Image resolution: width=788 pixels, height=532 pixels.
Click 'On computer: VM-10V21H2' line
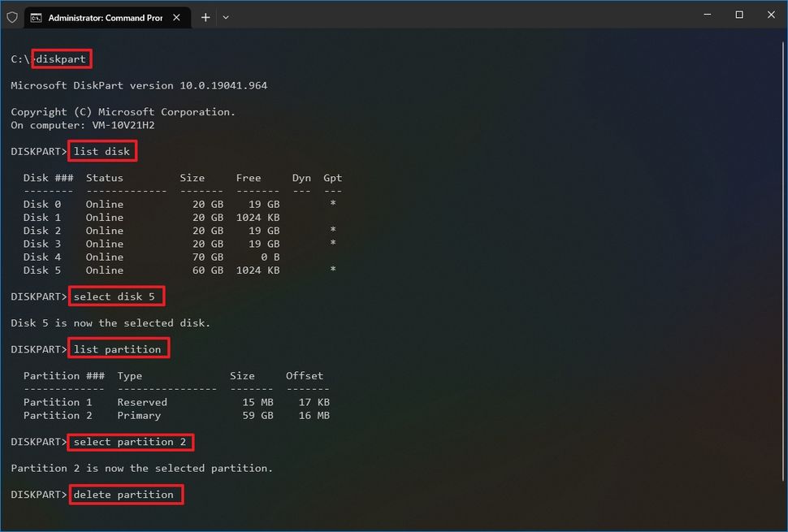pos(83,125)
